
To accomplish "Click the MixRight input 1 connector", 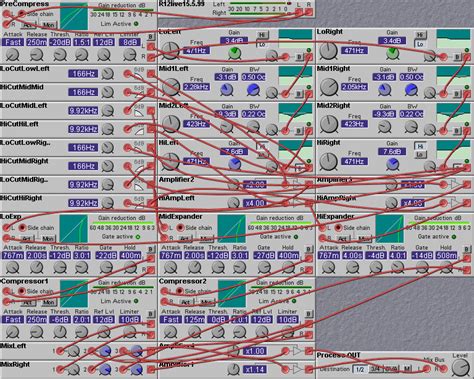I will coord(60,369).
